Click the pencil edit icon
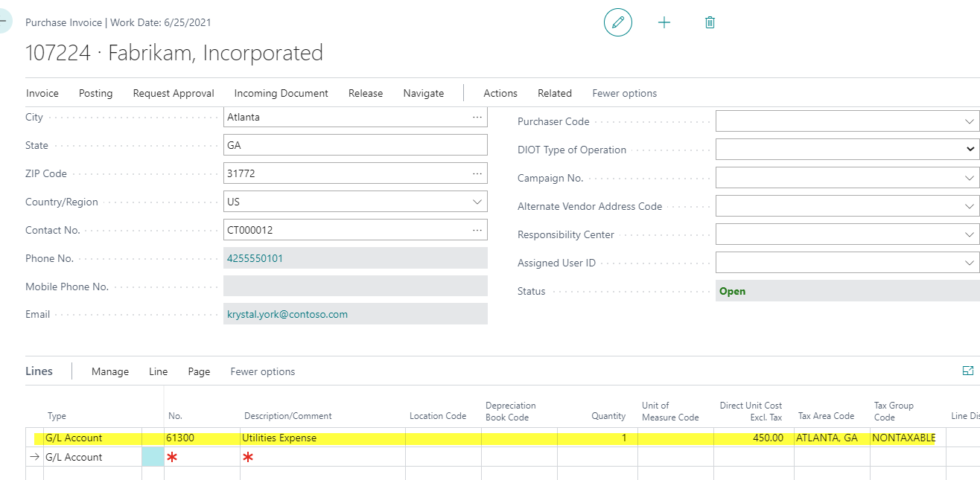This screenshot has width=980, height=480. (617, 22)
